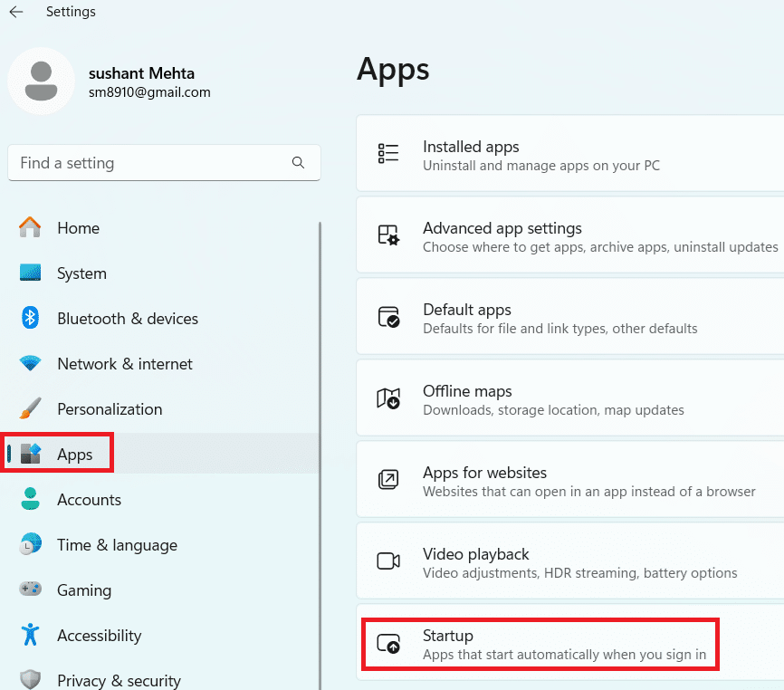The width and height of the screenshot is (784, 690).
Task: Click the search magnifier icon
Action: coord(298,163)
